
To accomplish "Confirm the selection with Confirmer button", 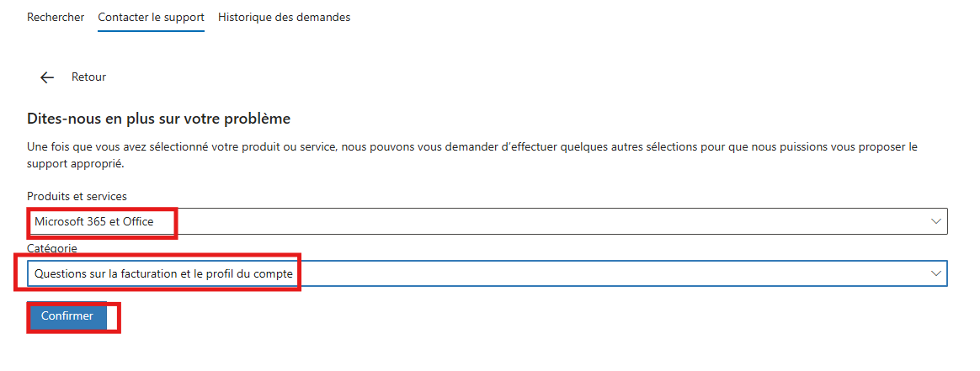I will click(67, 316).
